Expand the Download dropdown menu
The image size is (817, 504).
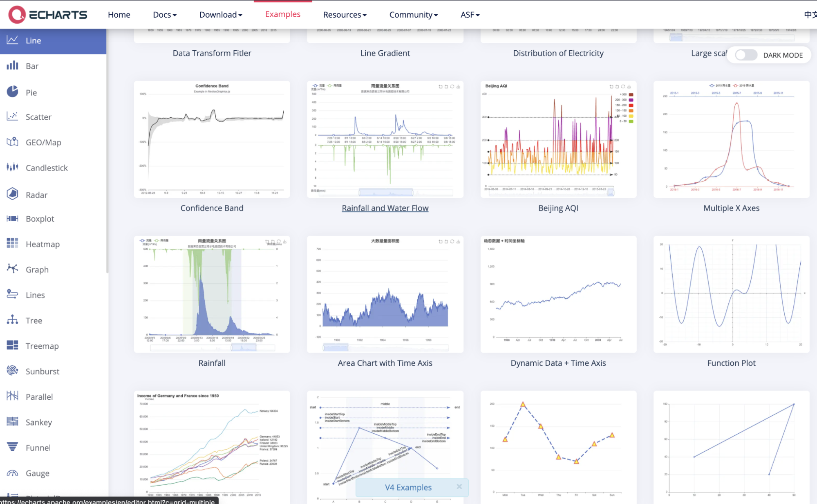pos(221,15)
